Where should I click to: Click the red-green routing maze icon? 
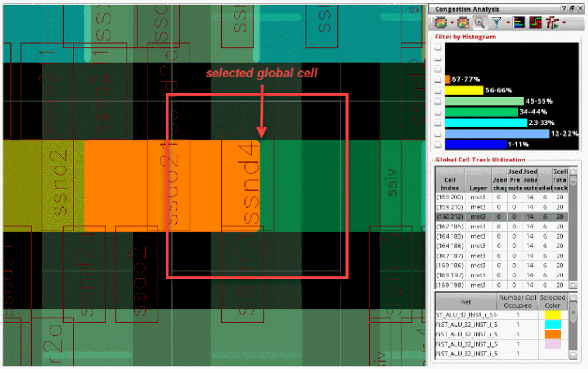pos(535,23)
